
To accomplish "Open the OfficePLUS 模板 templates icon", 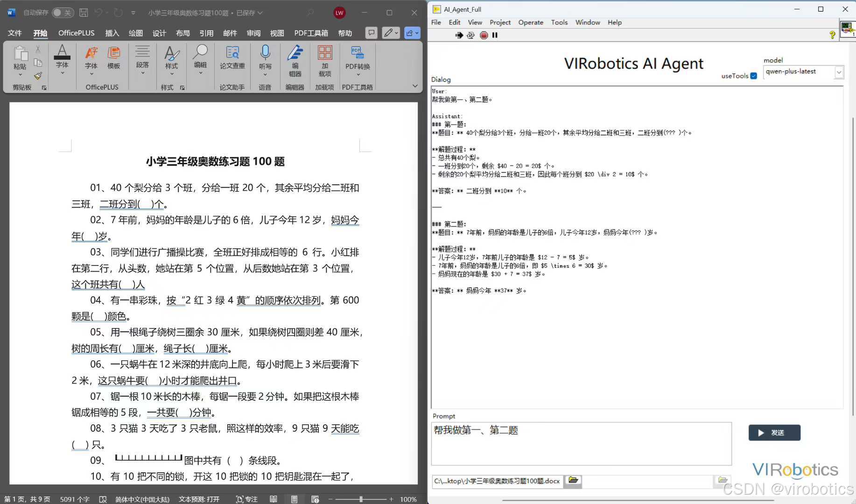I will click(114, 58).
